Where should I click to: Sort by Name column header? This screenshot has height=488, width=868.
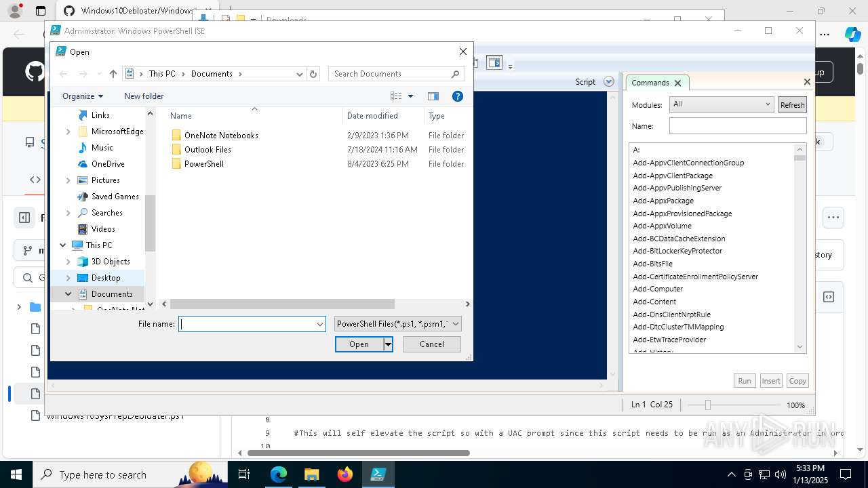point(181,116)
